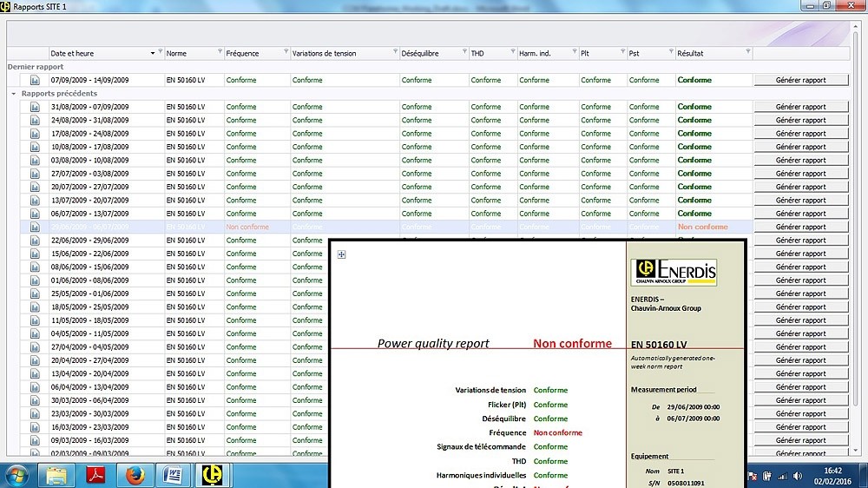Open report icon for 17/08/2009 - 24/08/2009
This screenshot has width=868, height=488.
coord(35,134)
